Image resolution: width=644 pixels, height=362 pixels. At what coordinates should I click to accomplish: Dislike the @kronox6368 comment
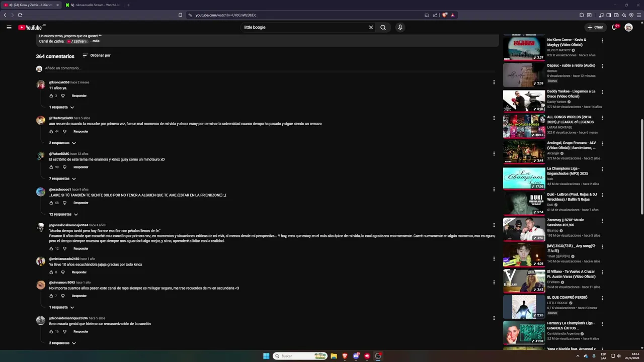63,96
